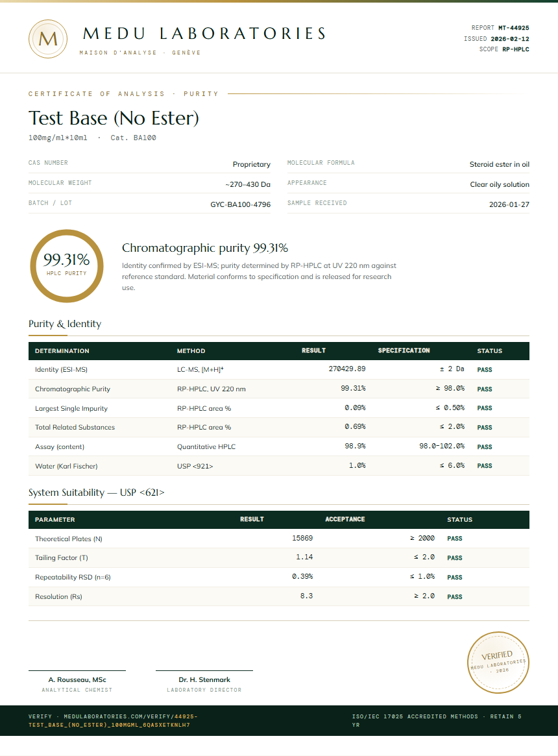Select the USP <921> method cell

click(x=195, y=466)
